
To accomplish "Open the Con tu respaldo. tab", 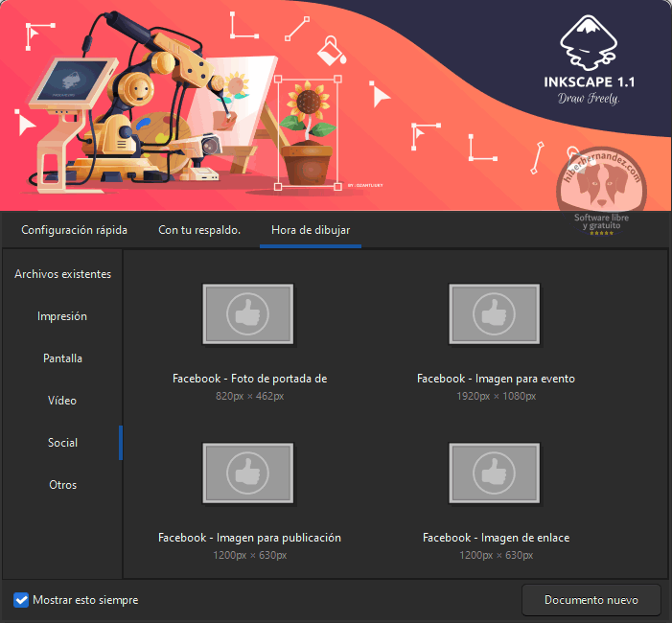I will 199,230.
